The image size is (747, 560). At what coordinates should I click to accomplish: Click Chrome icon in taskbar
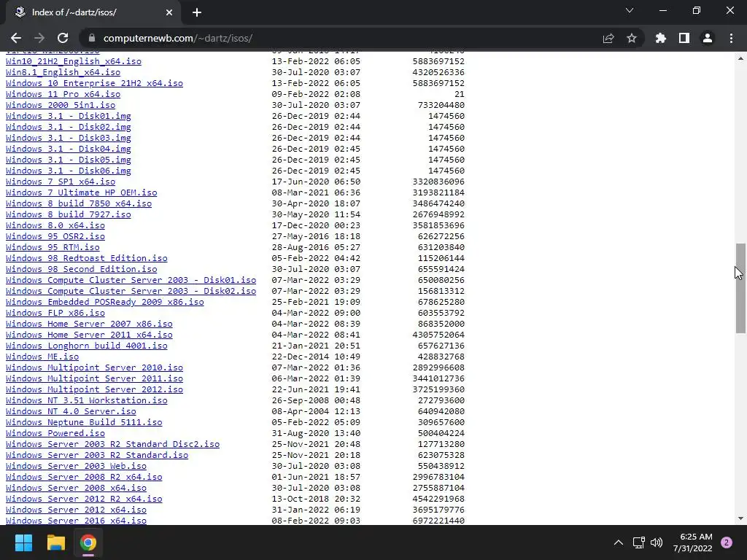point(88,542)
